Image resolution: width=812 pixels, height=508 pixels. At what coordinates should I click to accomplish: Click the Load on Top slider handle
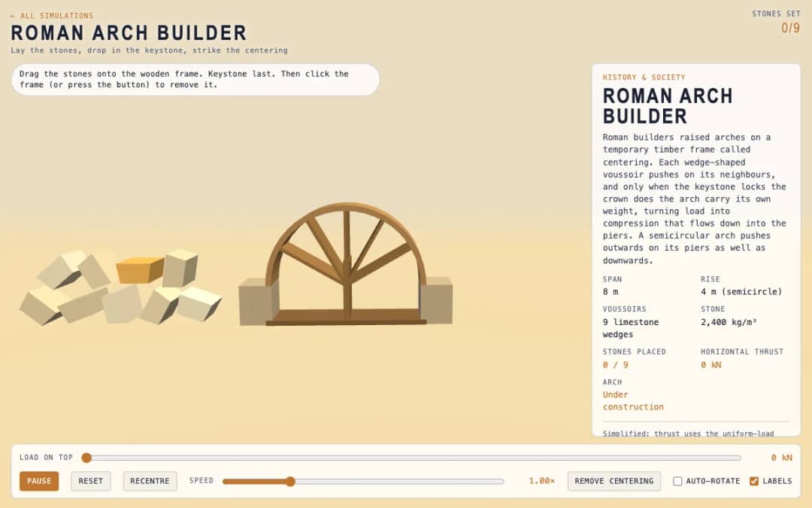click(x=86, y=458)
